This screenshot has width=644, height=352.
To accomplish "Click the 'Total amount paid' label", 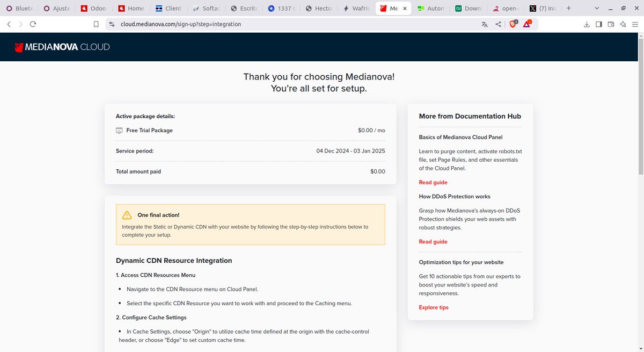I will [138, 171].
